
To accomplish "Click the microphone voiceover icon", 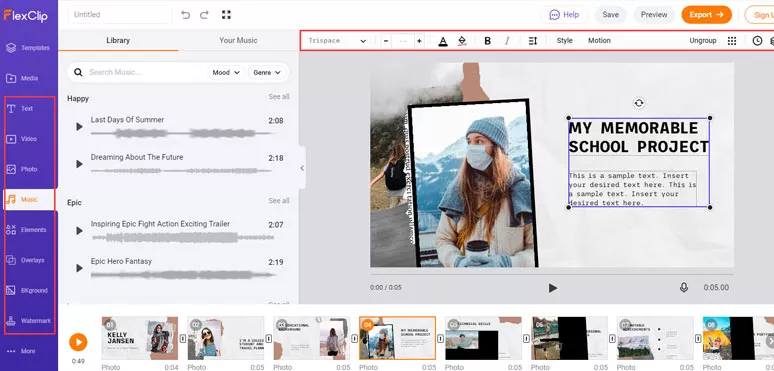I will (x=684, y=287).
